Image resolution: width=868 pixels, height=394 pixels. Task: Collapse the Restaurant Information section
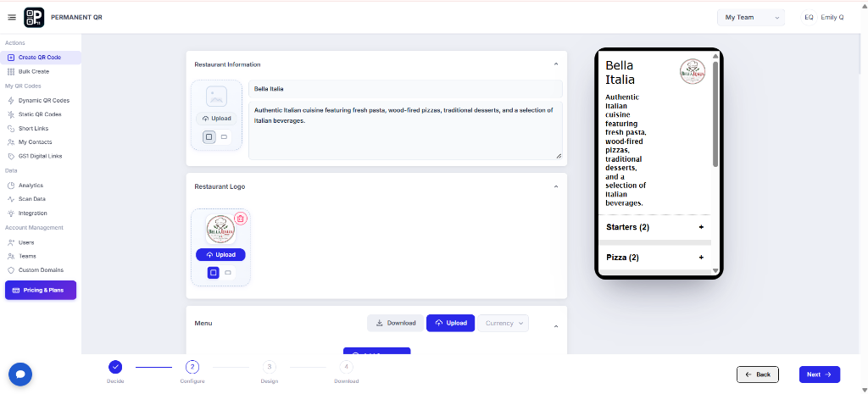[556, 64]
